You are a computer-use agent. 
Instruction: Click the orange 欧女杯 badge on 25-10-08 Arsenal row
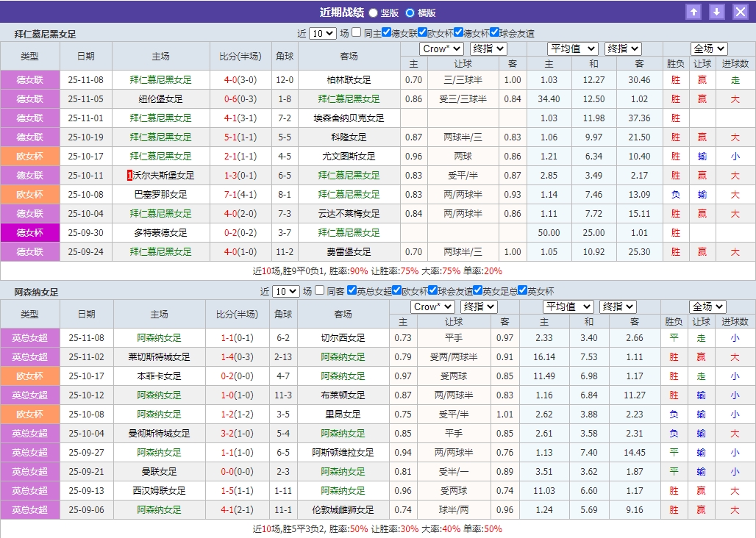pyautogui.click(x=29, y=414)
